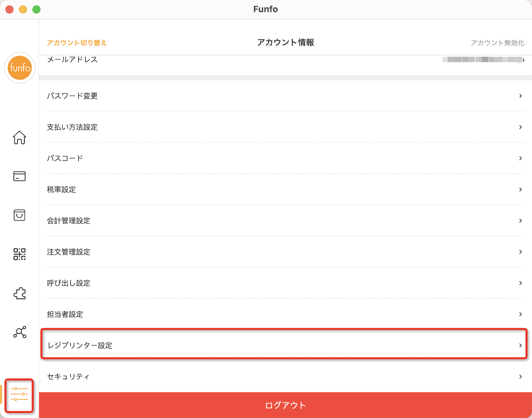Click chevron on 会計管理設定 row
Viewport: 532px width, 418px height.
pos(521,220)
